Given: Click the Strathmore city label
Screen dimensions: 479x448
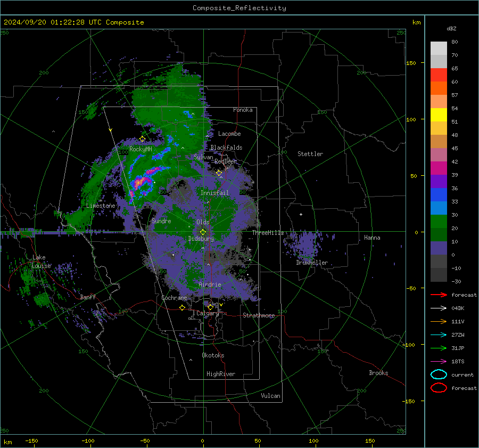Looking at the screenshot, I should 259,315.
